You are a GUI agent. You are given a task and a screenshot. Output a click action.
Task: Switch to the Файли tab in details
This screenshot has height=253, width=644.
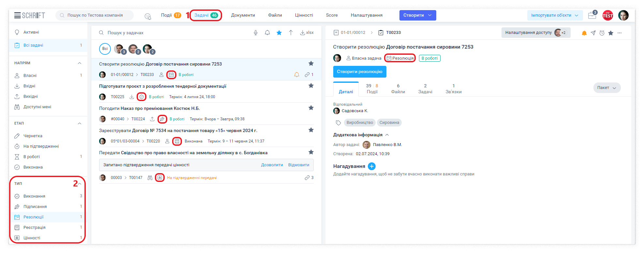(x=398, y=89)
